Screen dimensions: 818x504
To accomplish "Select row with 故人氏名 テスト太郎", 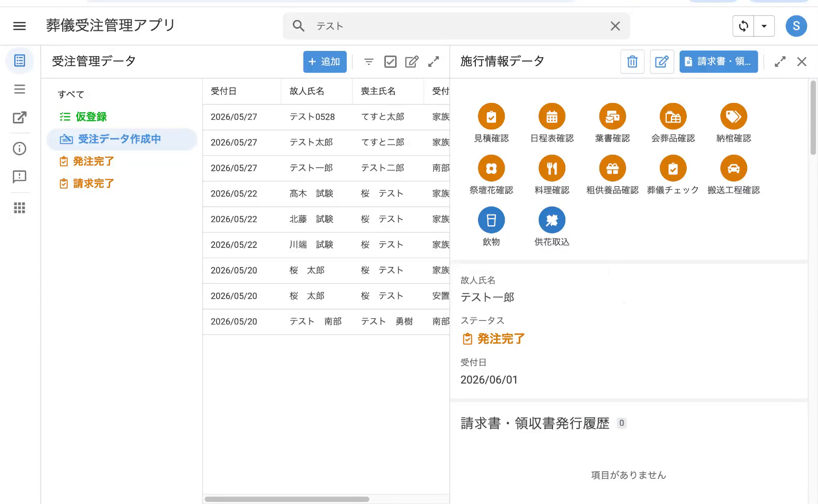I will pos(326,142).
